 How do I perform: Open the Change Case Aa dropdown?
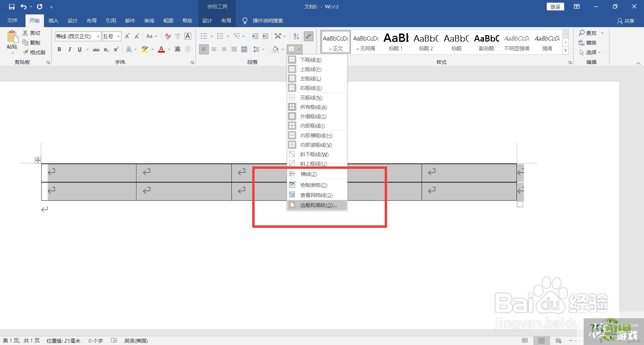(x=152, y=36)
